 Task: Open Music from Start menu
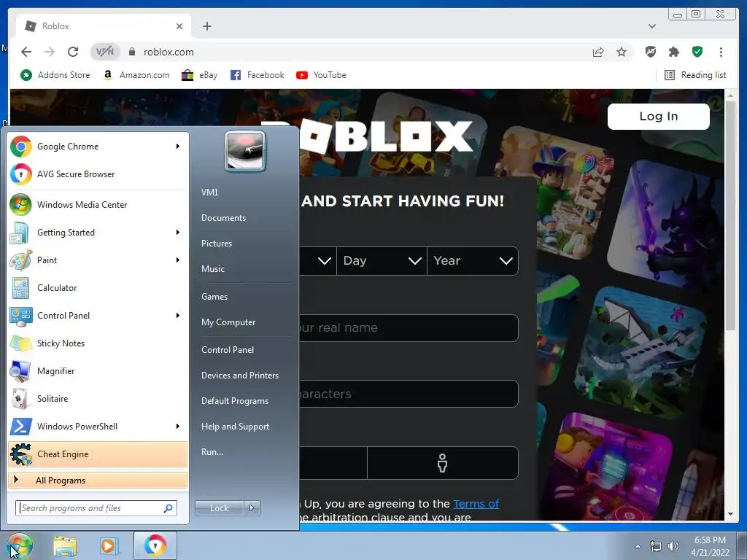(x=212, y=269)
